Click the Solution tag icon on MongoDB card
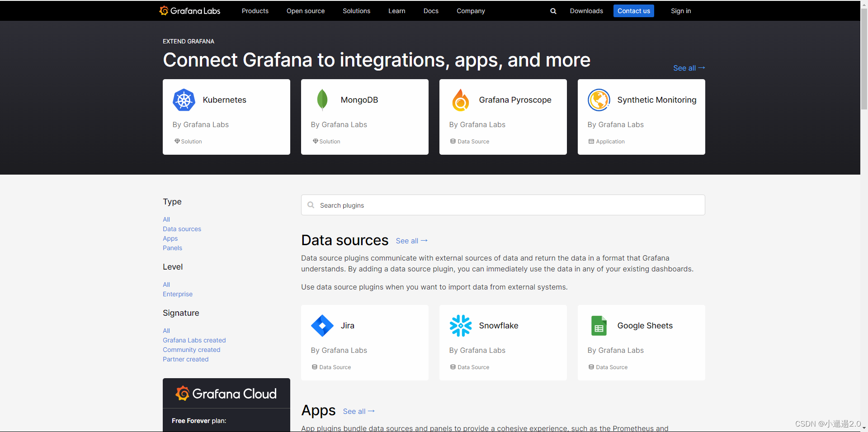Screen dimensions: 868x432 coord(316,141)
